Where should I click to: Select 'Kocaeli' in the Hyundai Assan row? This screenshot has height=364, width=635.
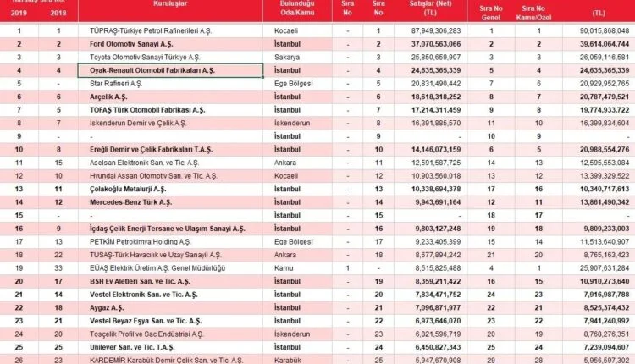click(x=286, y=176)
